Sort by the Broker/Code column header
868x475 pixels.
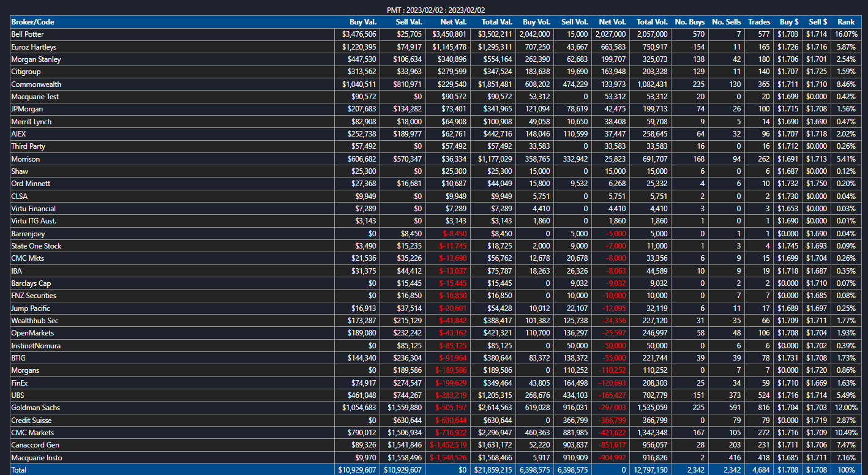tap(32, 22)
